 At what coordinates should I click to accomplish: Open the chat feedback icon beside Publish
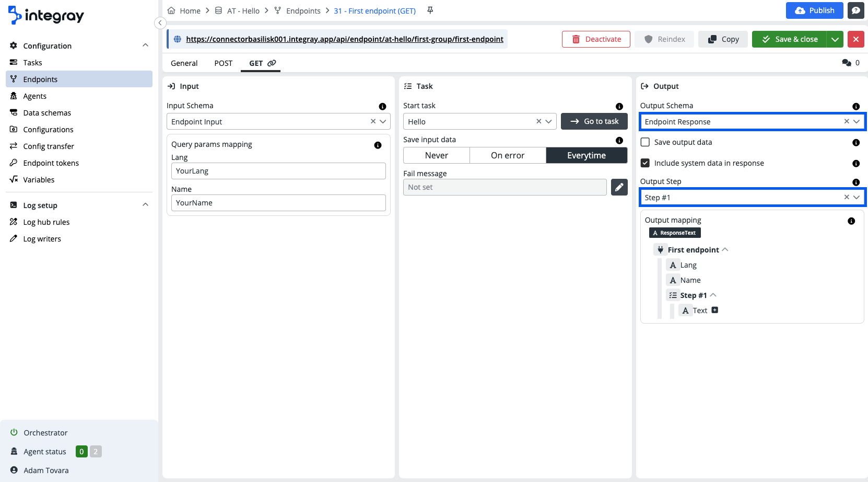pyautogui.click(x=855, y=10)
